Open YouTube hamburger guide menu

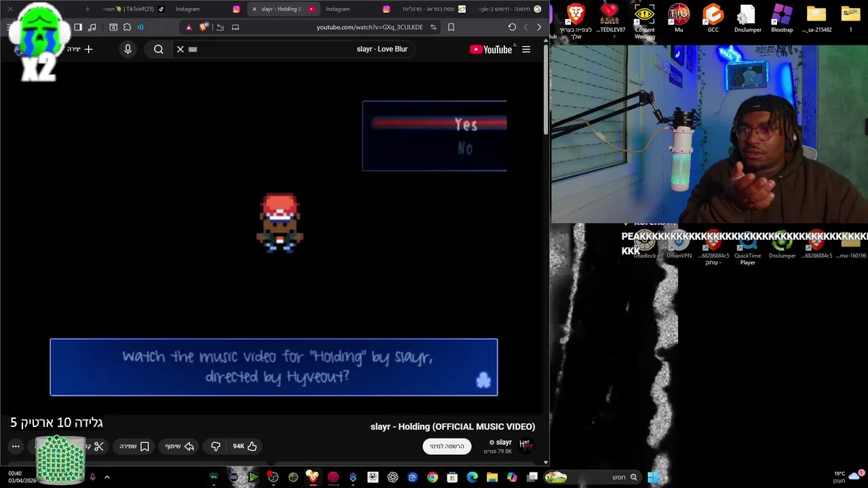pyautogui.click(x=526, y=49)
